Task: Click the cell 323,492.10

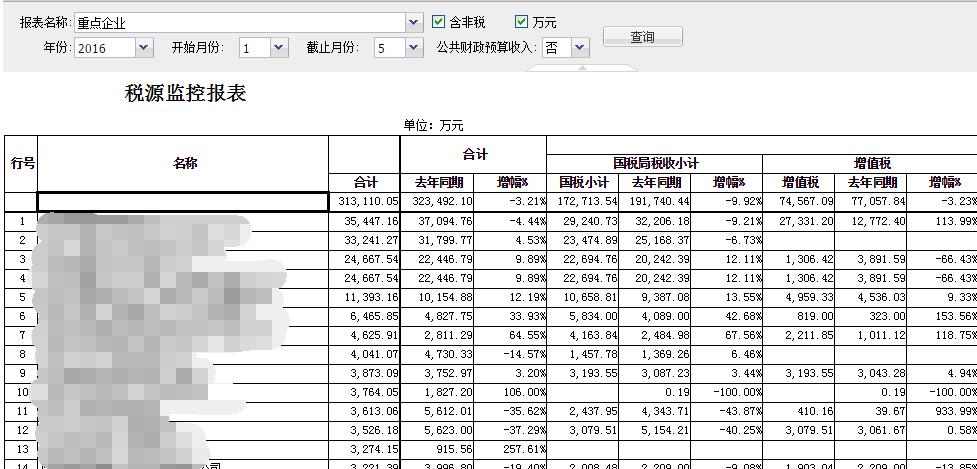Action: click(437, 202)
